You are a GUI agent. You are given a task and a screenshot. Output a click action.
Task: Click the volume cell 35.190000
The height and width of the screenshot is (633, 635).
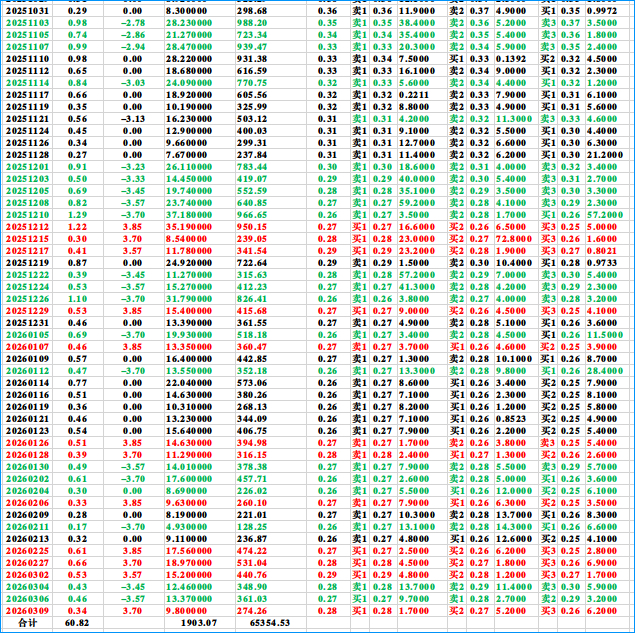(x=189, y=227)
